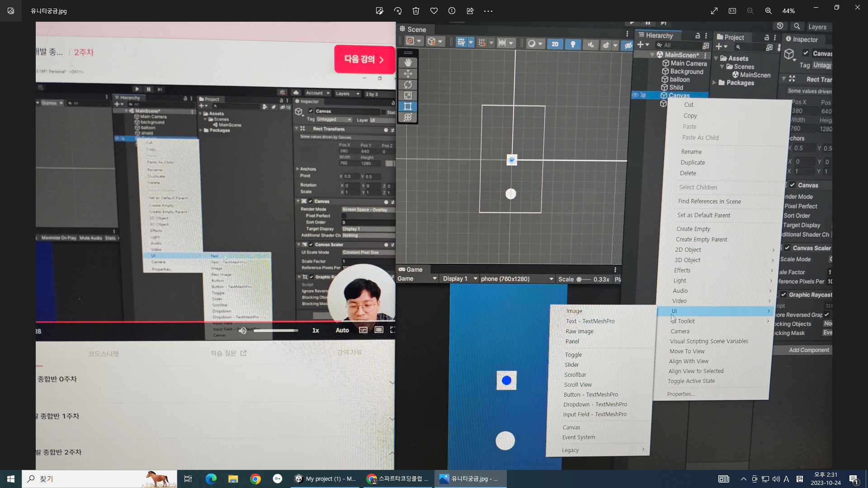Screen dimensions: 868x488
Task: Toggle Ignore Reversed Graphics checkbox
Action: tap(827, 314)
